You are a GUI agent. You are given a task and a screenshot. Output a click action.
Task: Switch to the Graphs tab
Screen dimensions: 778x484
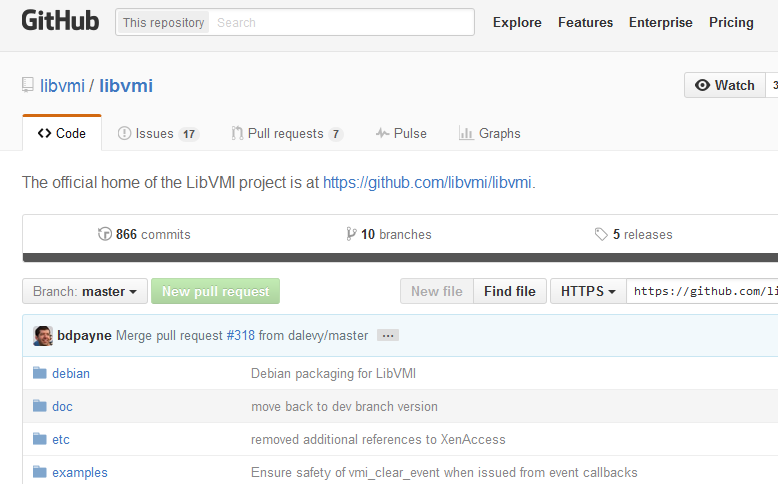coord(490,134)
